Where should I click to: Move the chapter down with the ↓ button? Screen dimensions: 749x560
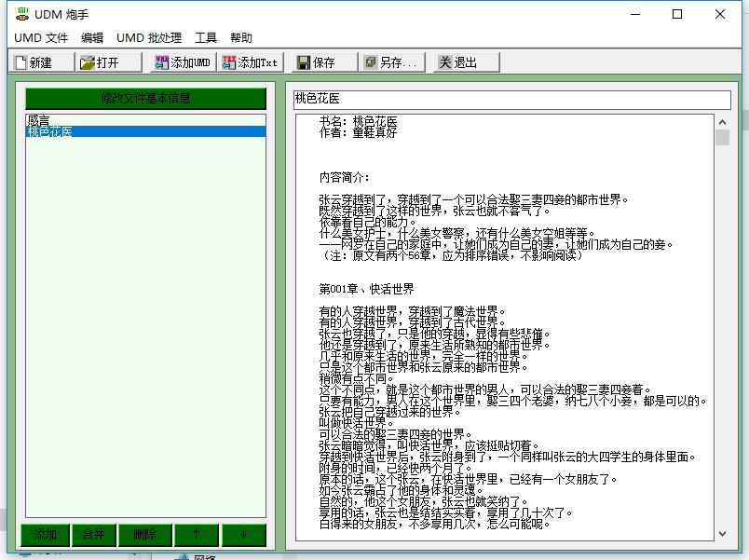[244, 534]
